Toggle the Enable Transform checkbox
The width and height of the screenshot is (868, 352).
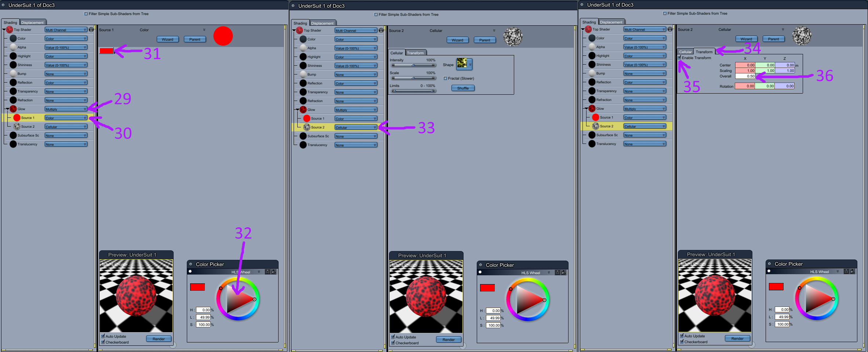coord(679,58)
